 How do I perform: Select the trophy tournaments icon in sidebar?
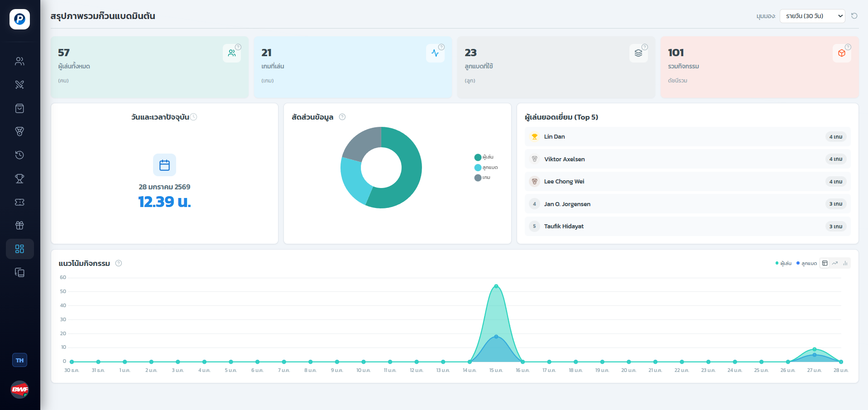[x=19, y=178]
